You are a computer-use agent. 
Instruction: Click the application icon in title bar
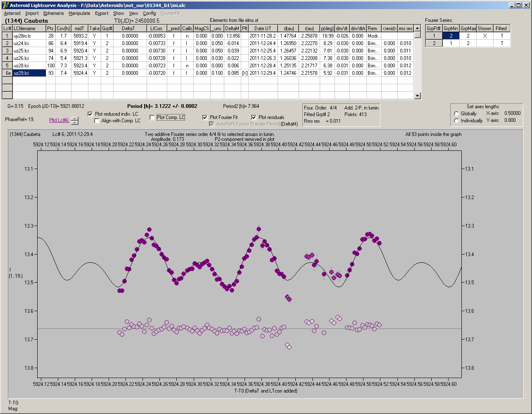point(5,5)
